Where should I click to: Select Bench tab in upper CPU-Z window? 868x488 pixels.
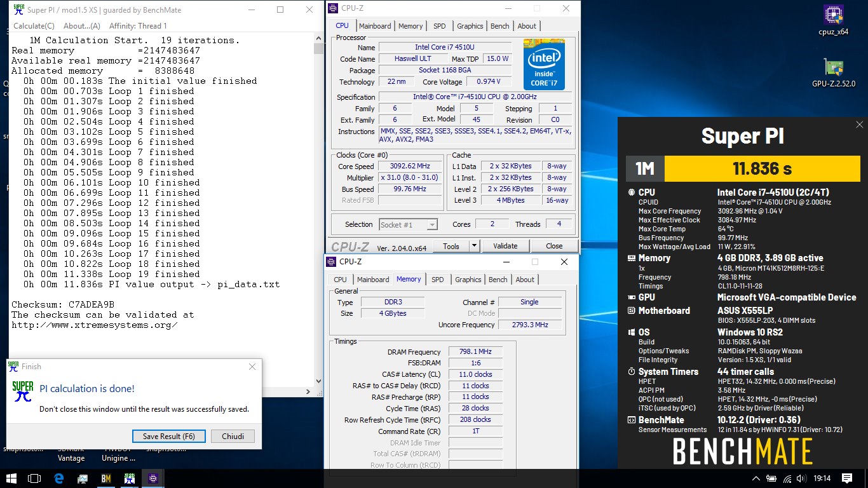tap(500, 26)
